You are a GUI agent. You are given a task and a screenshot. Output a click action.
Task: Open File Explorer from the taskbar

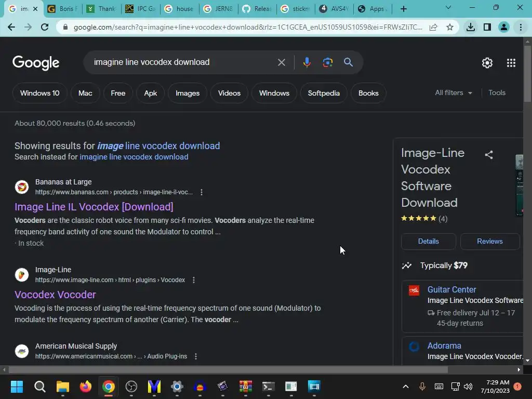[63, 387]
